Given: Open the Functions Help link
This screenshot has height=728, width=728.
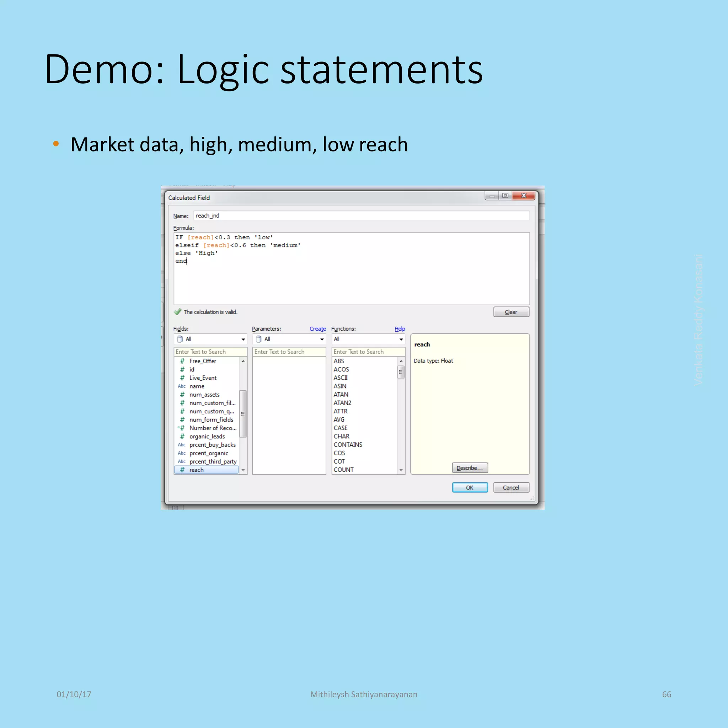Looking at the screenshot, I should coord(400,328).
